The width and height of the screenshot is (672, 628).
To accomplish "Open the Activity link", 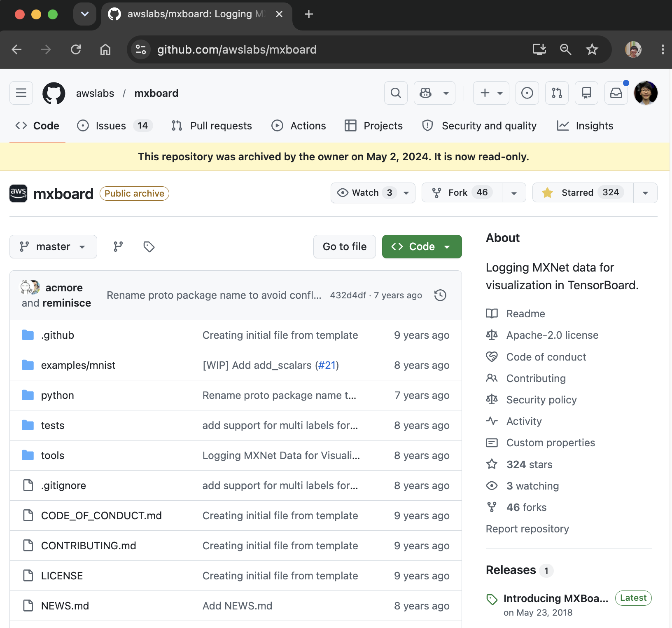I will tap(524, 421).
